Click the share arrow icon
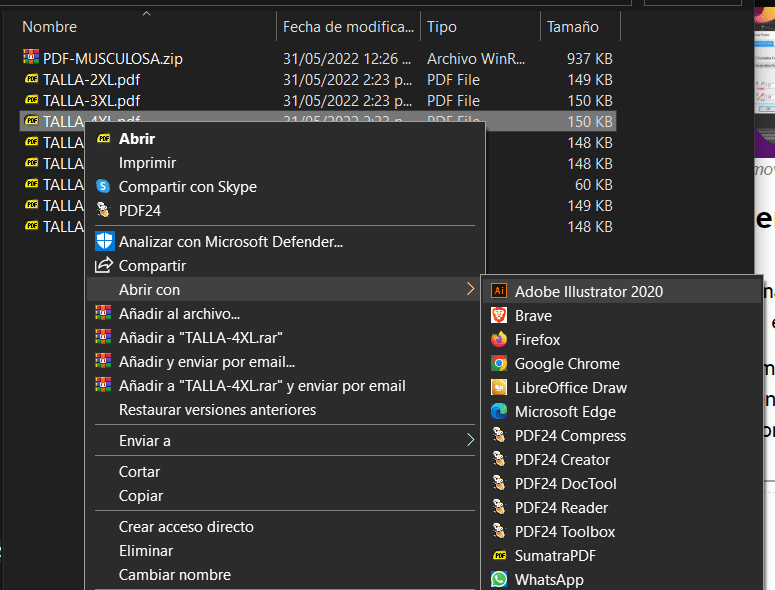 click(104, 265)
